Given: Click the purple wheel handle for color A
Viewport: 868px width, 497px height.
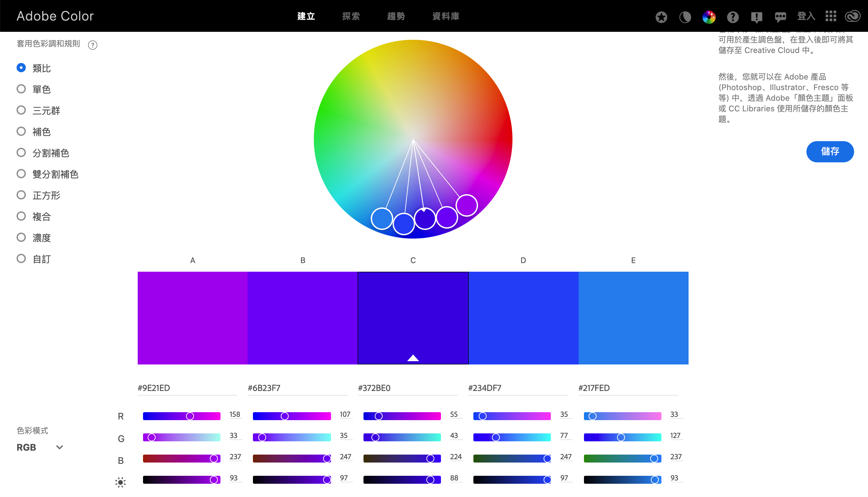Looking at the screenshot, I should (466, 205).
